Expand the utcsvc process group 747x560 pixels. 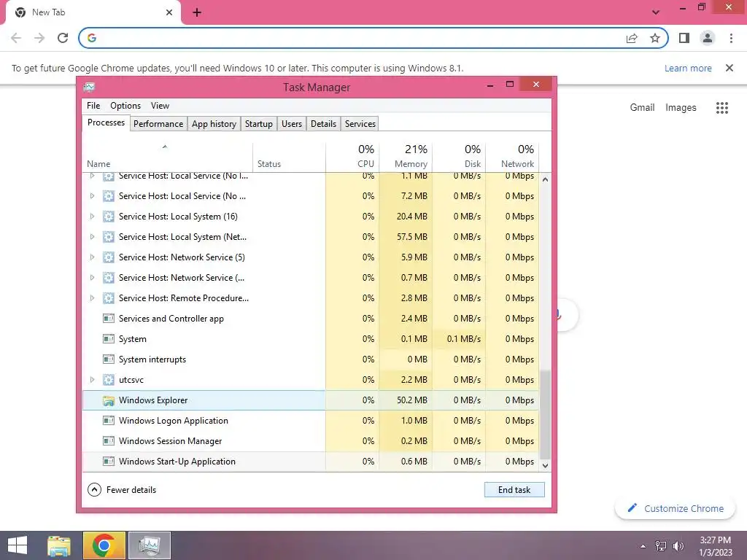[92, 380]
